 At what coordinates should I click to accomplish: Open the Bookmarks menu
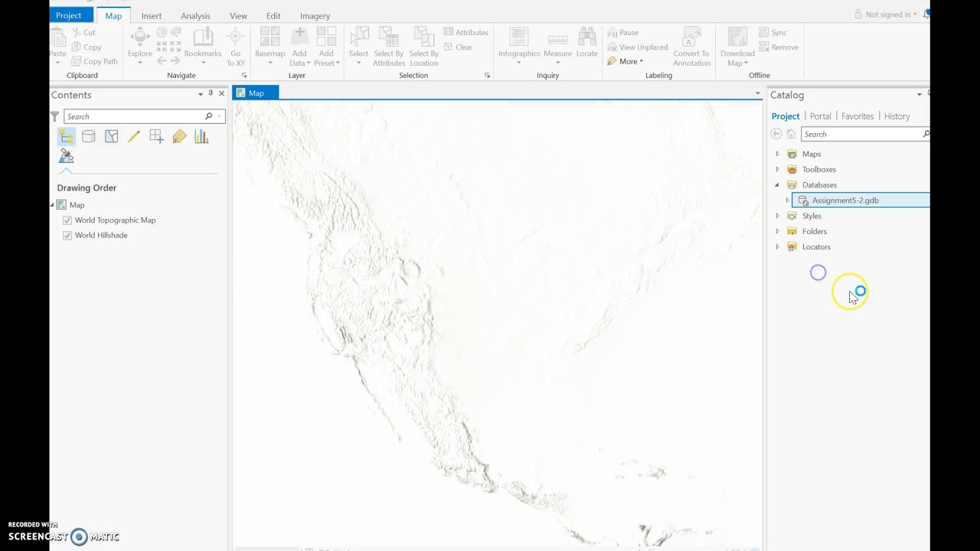point(203,44)
